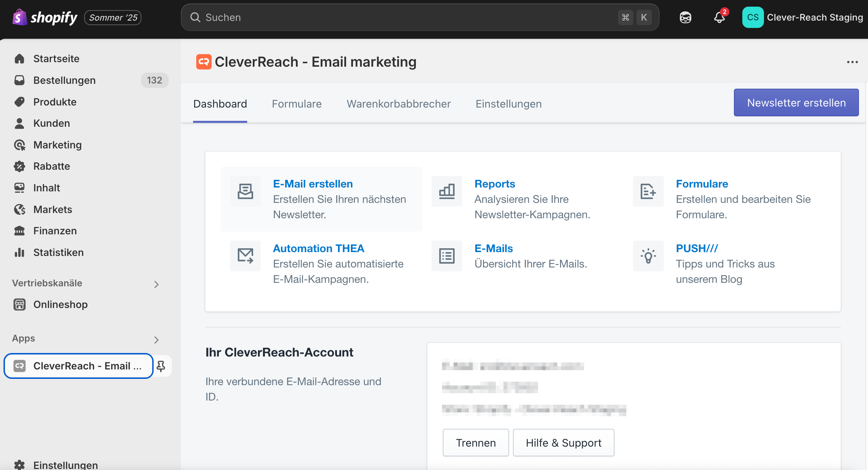The image size is (868, 470).
Task: Open Statistiken bar chart icon
Action: tap(20, 252)
